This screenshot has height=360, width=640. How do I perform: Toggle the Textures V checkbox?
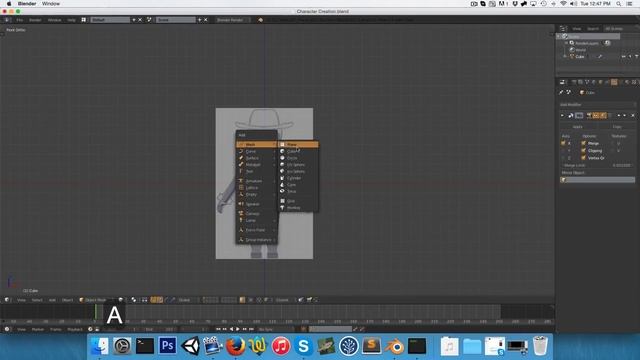coord(613,151)
